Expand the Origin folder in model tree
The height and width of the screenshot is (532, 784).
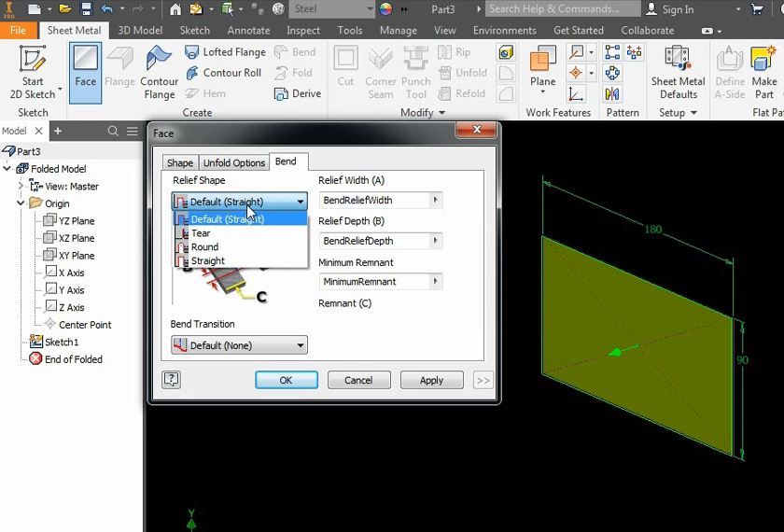(21, 203)
